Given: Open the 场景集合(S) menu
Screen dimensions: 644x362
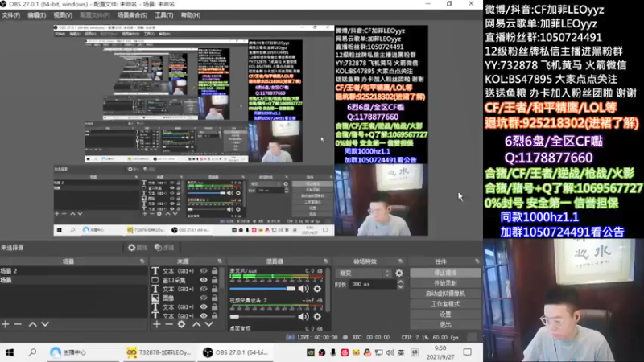Looking at the screenshot, I should 132,15.
